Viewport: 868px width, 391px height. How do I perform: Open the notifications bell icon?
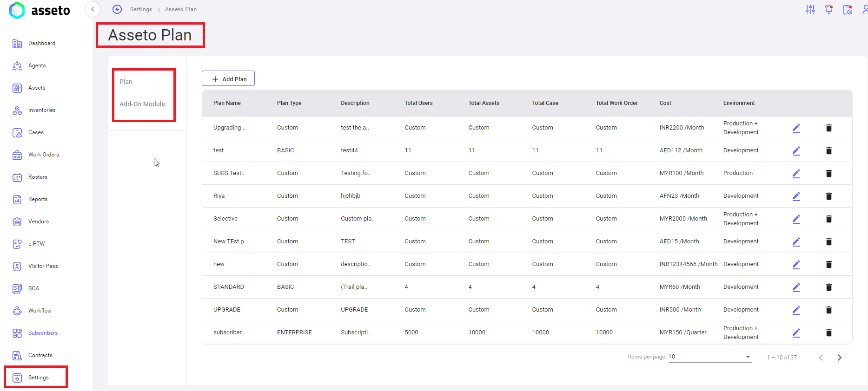pyautogui.click(x=829, y=9)
